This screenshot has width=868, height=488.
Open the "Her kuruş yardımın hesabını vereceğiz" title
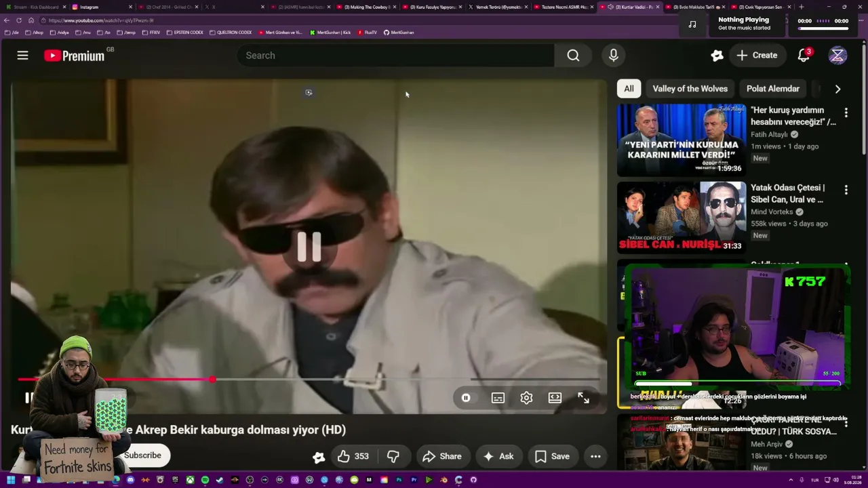pyautogui.click(x=793, y=116)
